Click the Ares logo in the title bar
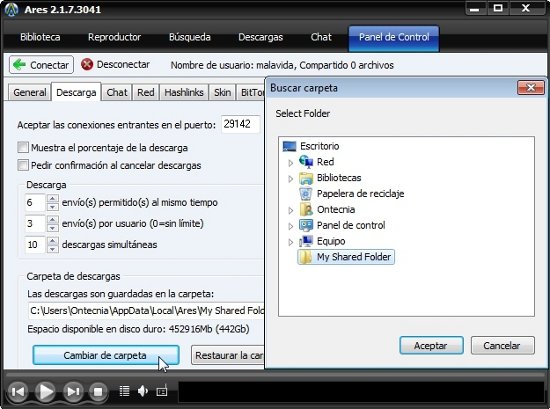 12,9
